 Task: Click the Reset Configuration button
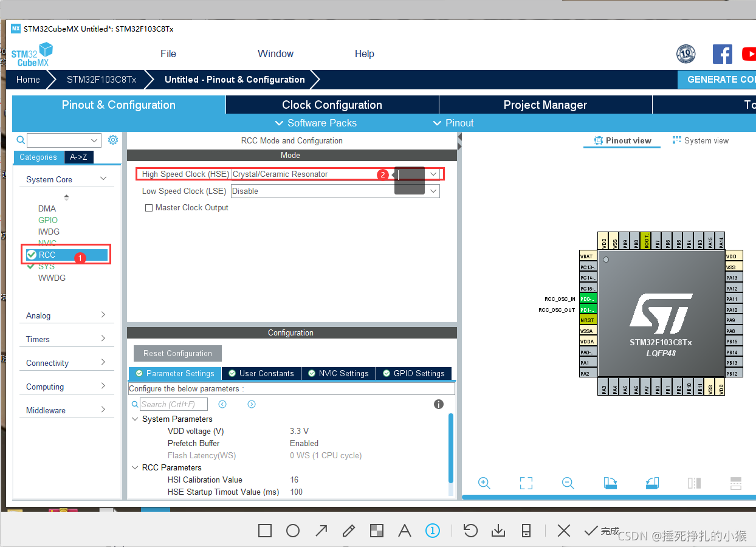pyautogui.click(x=177, y=354)
